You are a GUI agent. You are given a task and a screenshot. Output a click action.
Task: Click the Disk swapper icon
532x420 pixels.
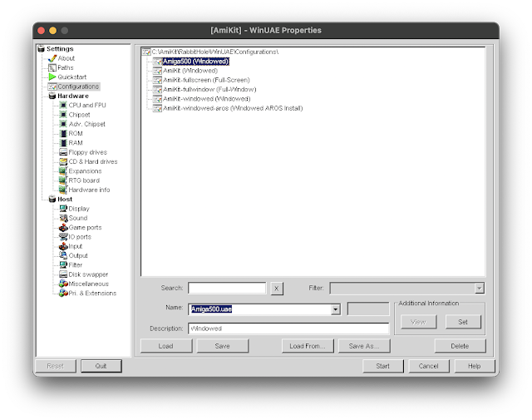(x=63, y=274)
